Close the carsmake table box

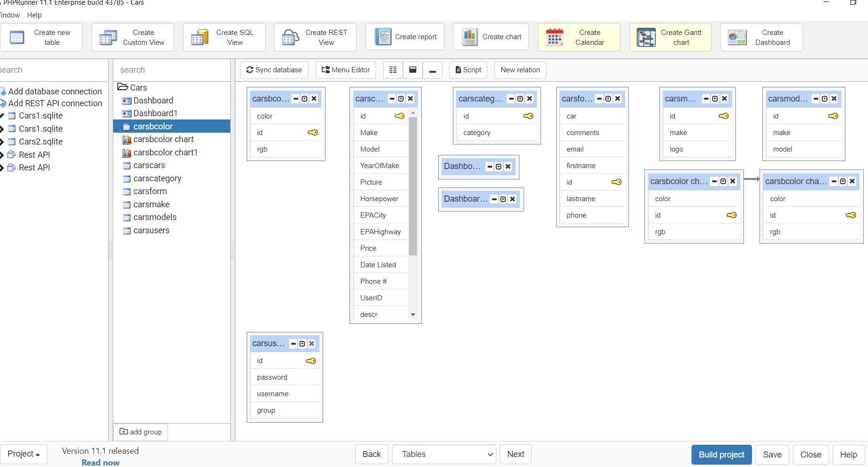pos(724,99)
